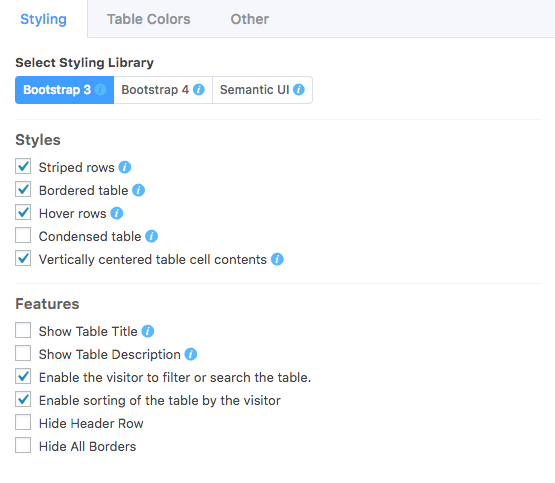Click info icon next to Show Table Title
This screenshot has width=555, height=483.
pos(148,331)
